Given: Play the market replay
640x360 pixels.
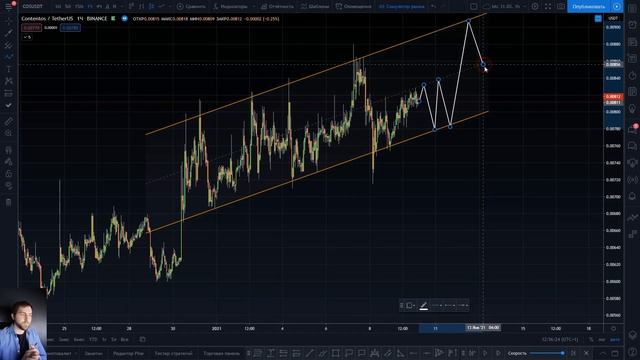Looking at the screenshot, I should [x=485, y=353].
